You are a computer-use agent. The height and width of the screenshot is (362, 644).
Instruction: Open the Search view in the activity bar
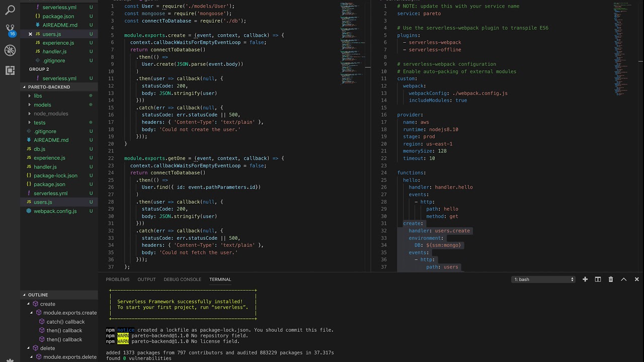[x=10, y=10]
